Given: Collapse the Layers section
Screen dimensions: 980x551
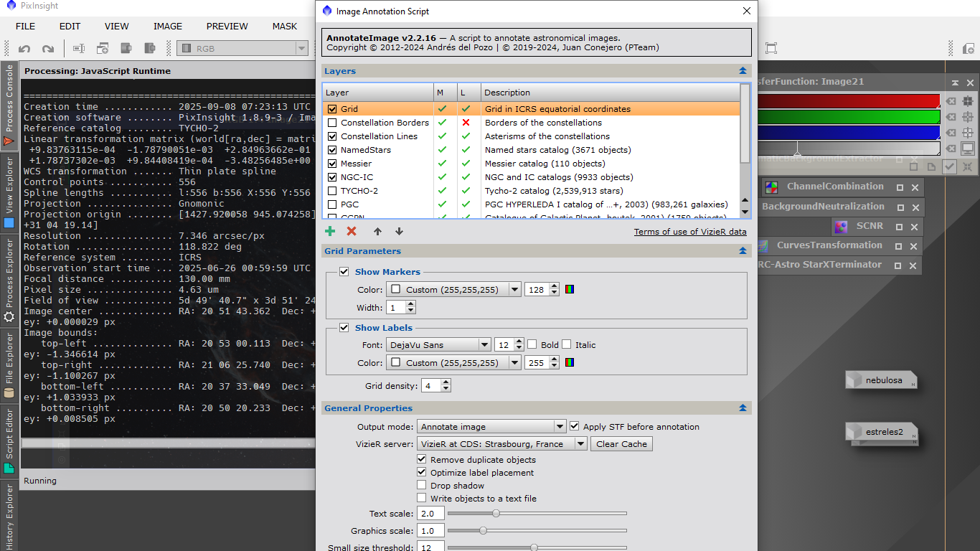Looking at the screenshot, I should (x=743, y=71).
